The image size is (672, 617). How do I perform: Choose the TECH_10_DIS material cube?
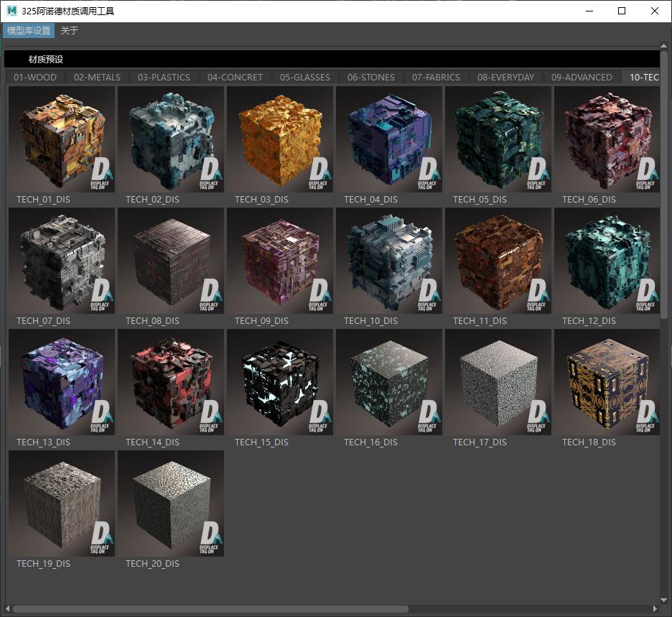pyautogui.click(x=389, y=261)
